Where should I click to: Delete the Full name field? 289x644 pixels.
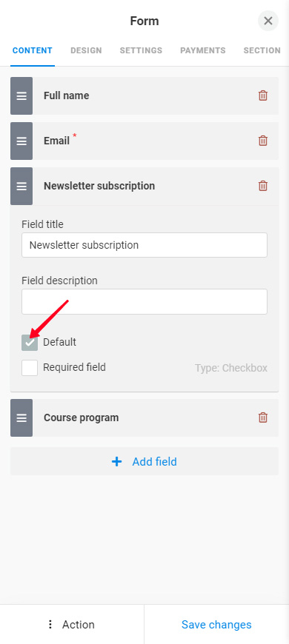pyautogui.click(x=262, y=95)
